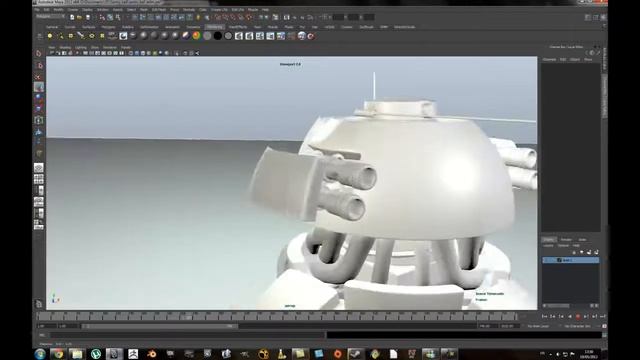Viewport: 640px width, 360px height.
Task: Switch to the Polygons shelf tab
Action: pyautogui.click(x=109, y=27)
